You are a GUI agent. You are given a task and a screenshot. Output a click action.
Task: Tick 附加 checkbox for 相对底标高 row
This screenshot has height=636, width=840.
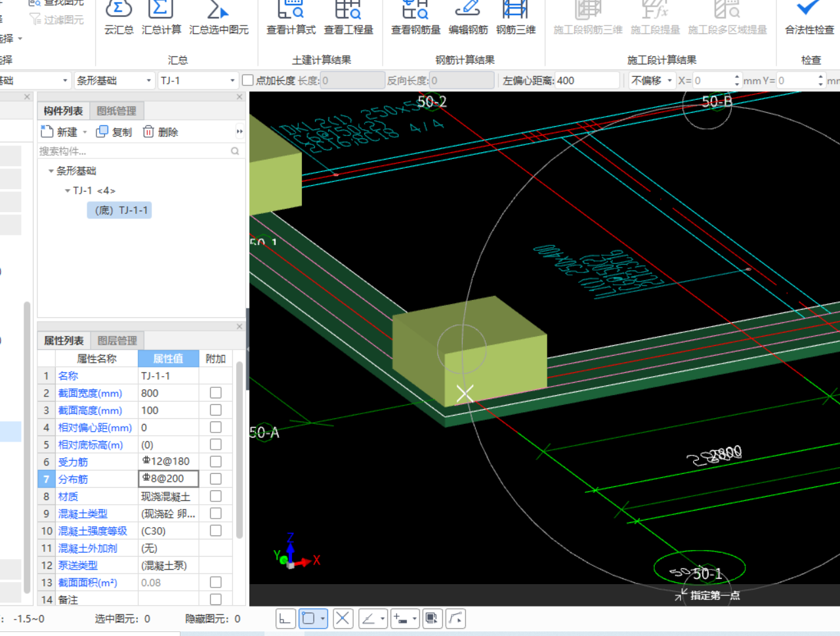click(x=215, y=444)
